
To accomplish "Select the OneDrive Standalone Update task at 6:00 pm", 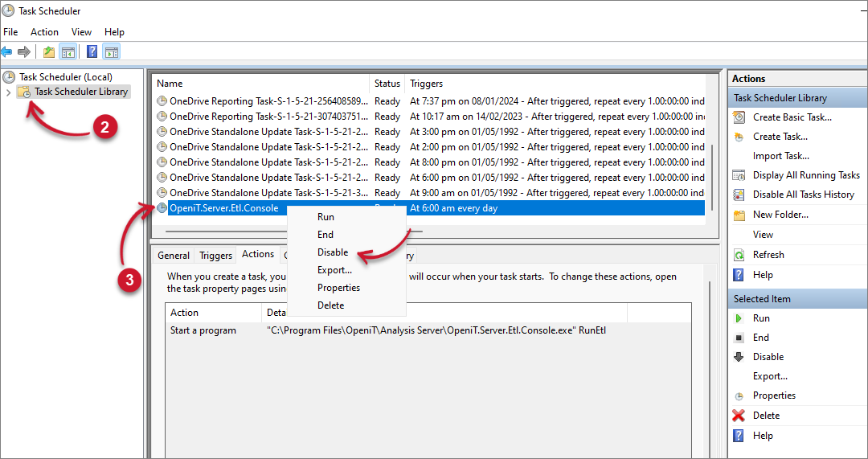I will click(x=430, y=178).
